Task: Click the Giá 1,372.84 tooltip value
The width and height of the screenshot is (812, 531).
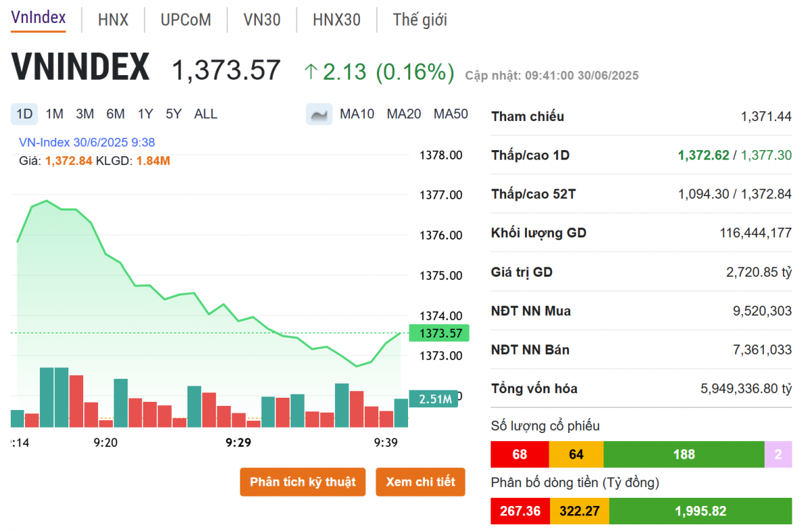Action: pos(68,161)
